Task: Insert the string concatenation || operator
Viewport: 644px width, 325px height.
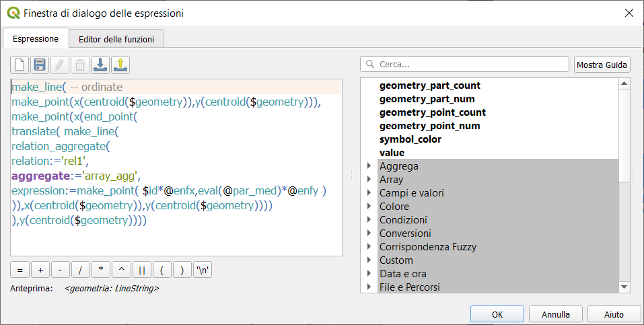Action: pos(141,270)
